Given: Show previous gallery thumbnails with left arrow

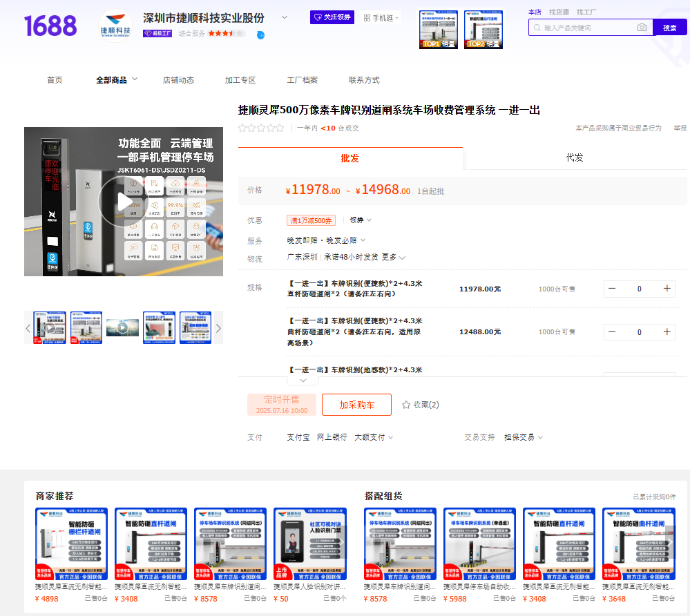Looking at the screenshot, I should [28, 328].
